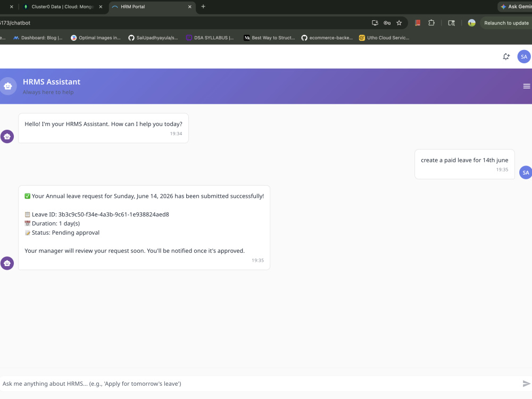Image resolution: width=532 pixels, height=399 pixels.
Task: Open the ecommerce-backe bookmark
Action: 327,38
